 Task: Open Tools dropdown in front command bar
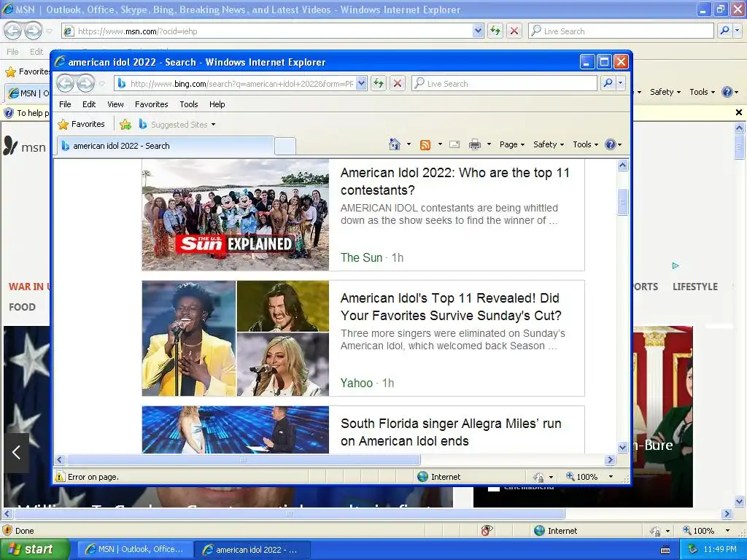[585, 144]
